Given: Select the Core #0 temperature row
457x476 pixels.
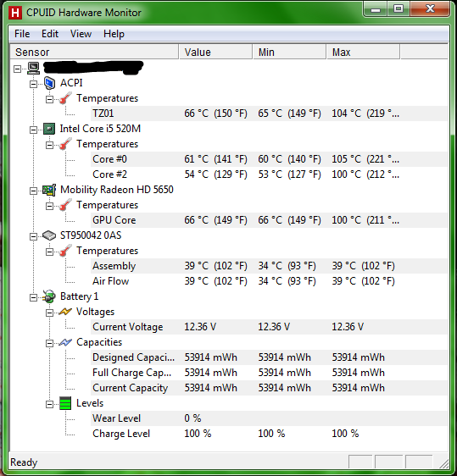Looking at the screenshot, I should click(269, 159).
